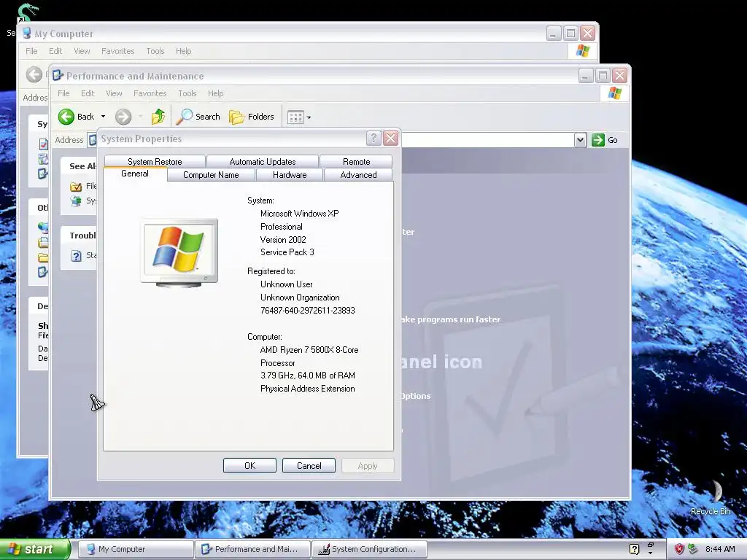Click Service Pack 3 text
The width and height of the screenshot is (747, 560).
click(x=287, y=252)
